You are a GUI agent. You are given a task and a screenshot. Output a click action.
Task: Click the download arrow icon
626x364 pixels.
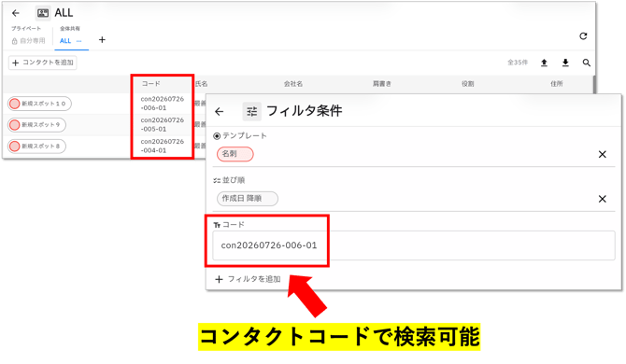tap(565, 63)
